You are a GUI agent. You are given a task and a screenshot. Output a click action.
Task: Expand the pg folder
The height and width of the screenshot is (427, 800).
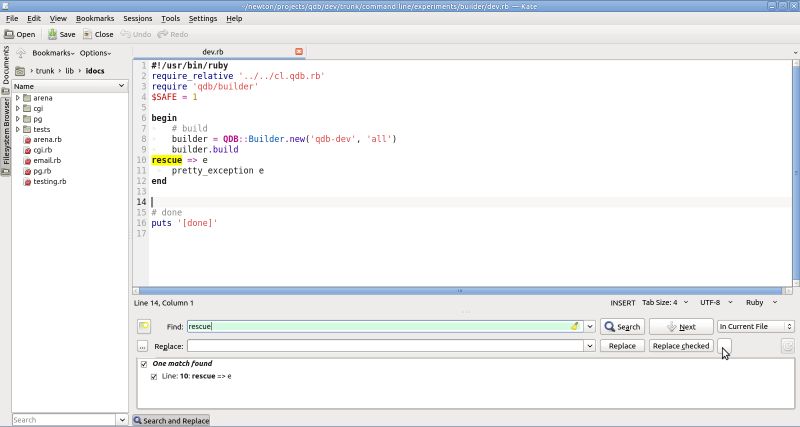tap(18, 119)
